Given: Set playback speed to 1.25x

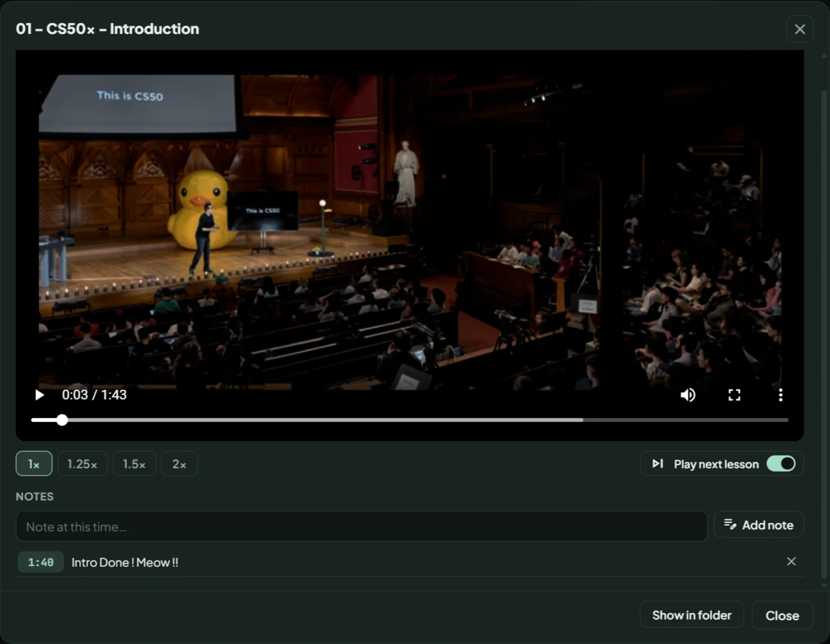Looking at the screenshot, I should point(82,464).
